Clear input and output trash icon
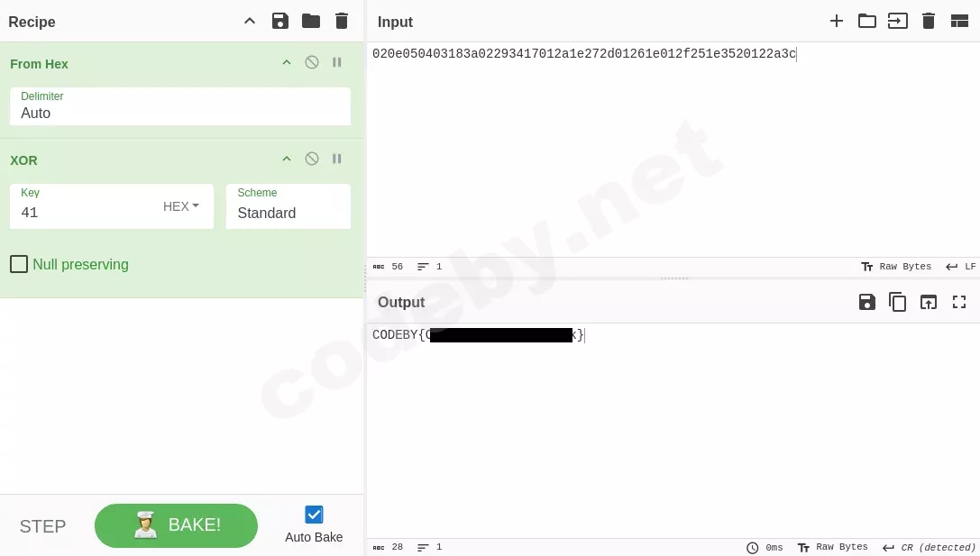 click(928, 22)
